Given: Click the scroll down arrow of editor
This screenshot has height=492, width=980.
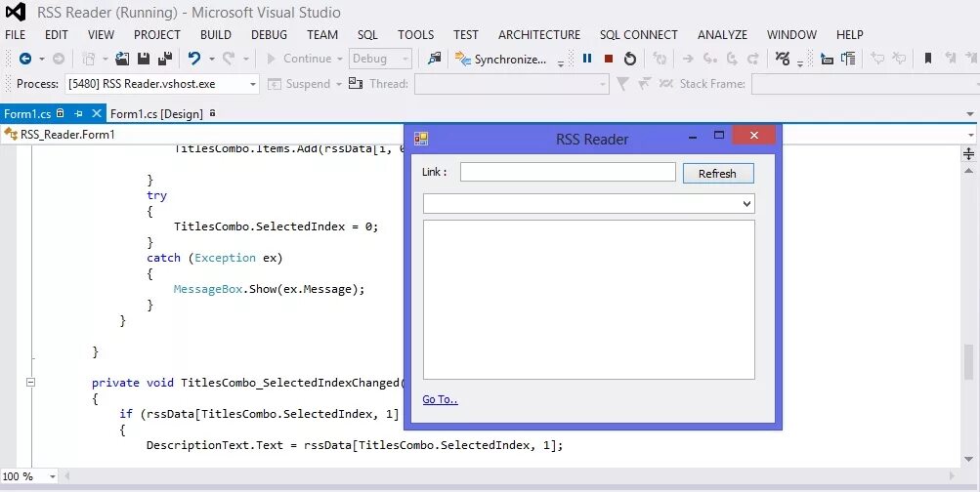Looking at the screenshot, I should [x=968, y=460].
